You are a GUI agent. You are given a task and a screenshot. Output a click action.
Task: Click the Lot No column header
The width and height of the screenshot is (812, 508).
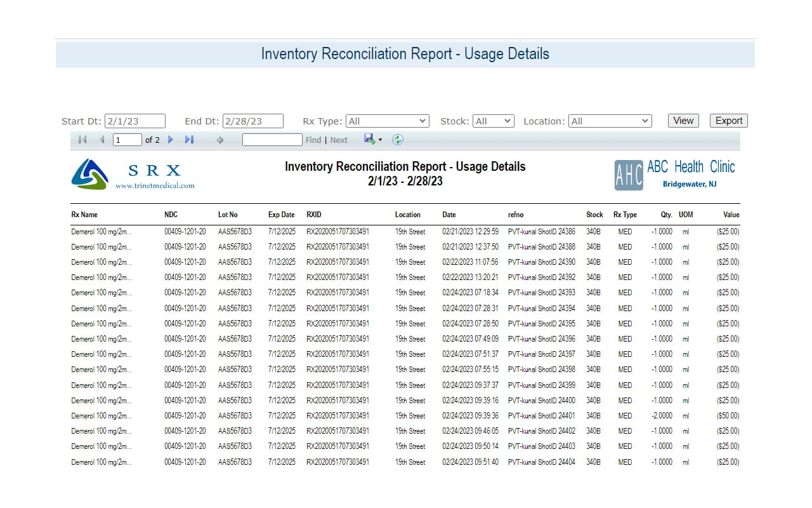[228, 215]
